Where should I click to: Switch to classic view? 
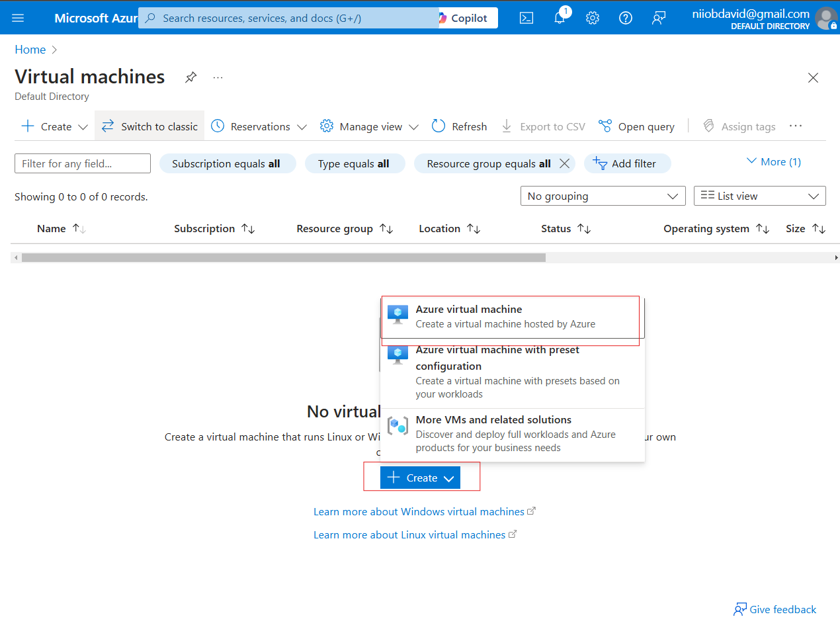pyautogui.click(x=149, y=126)
